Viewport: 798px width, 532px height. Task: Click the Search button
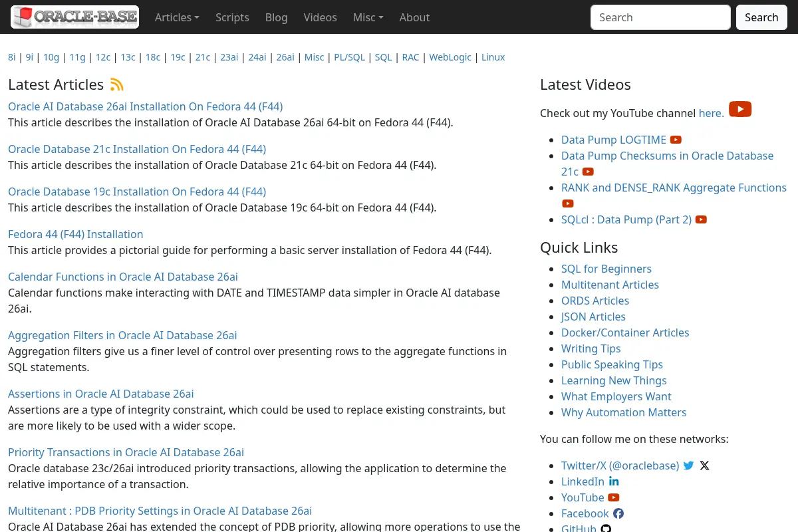point(761,17)
